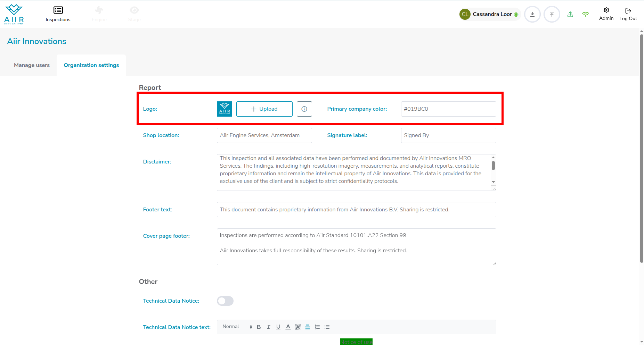Click the Logo: field label
The image size is (644, 345).
point(150,109)
